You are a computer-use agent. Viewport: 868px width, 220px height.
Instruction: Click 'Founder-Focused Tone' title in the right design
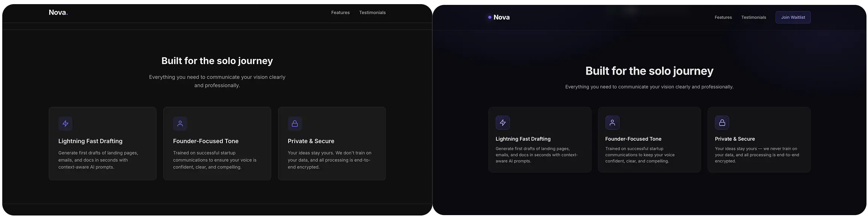(x=633, y=139)
